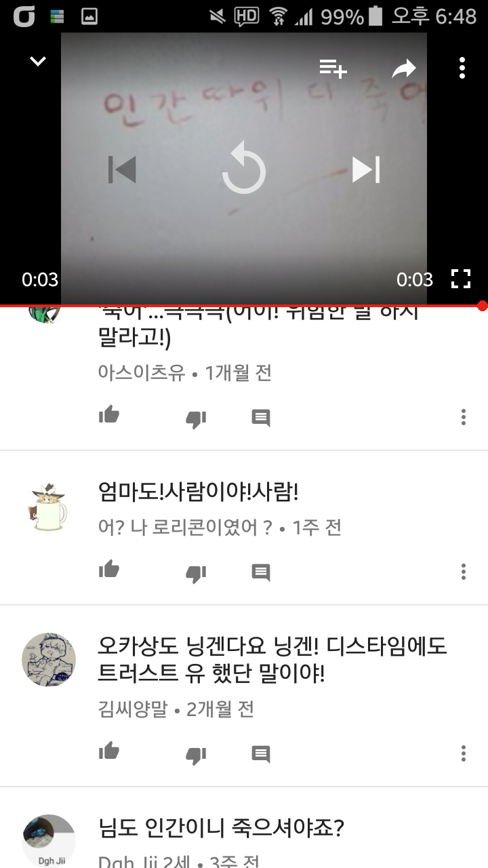Skip to the next video
This screenshot has width=488, height=868.
(x=366, y=170)
